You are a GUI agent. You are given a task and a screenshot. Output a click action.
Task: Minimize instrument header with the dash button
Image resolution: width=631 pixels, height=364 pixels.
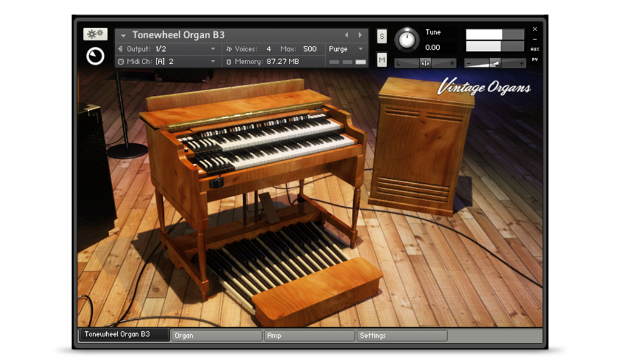coord(535,39)
